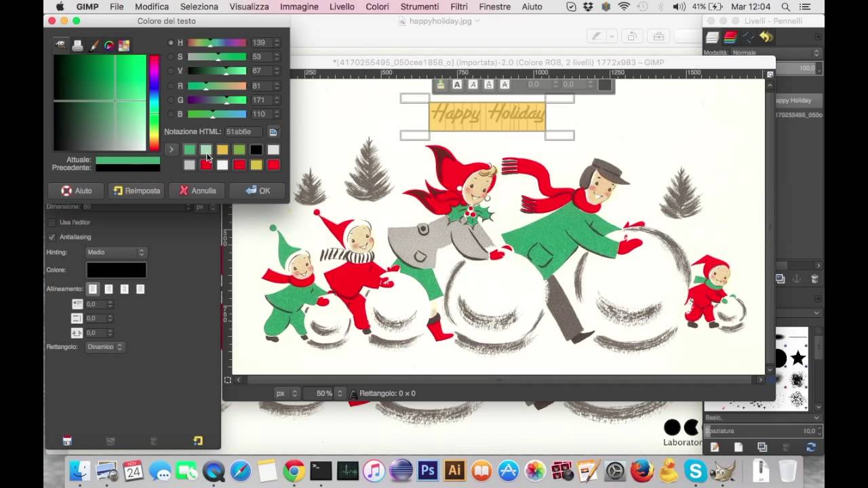
Task: Duplicate layer icon in layers panel
Action: point(780,279)
